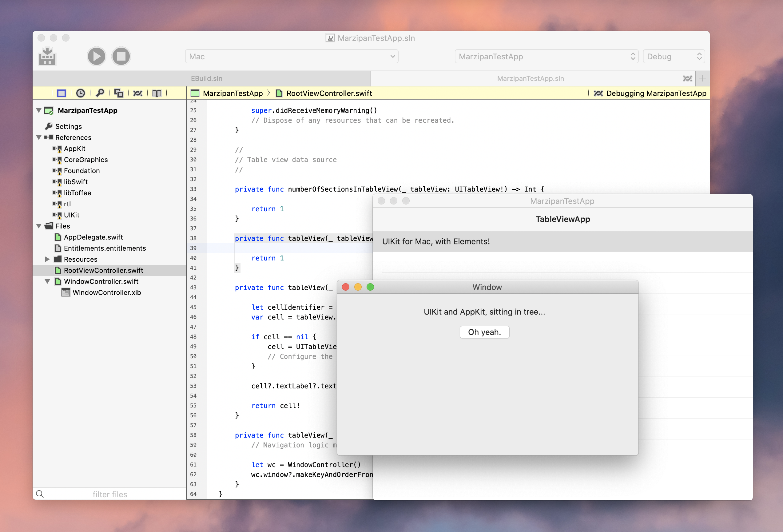Expand the Resources folder
The height and width of the screenshot is (532, 783).
tap(47, 259)
